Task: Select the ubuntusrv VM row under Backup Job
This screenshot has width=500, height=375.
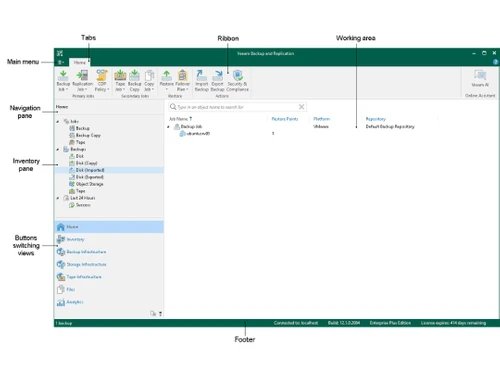Action: click(195, 134)
